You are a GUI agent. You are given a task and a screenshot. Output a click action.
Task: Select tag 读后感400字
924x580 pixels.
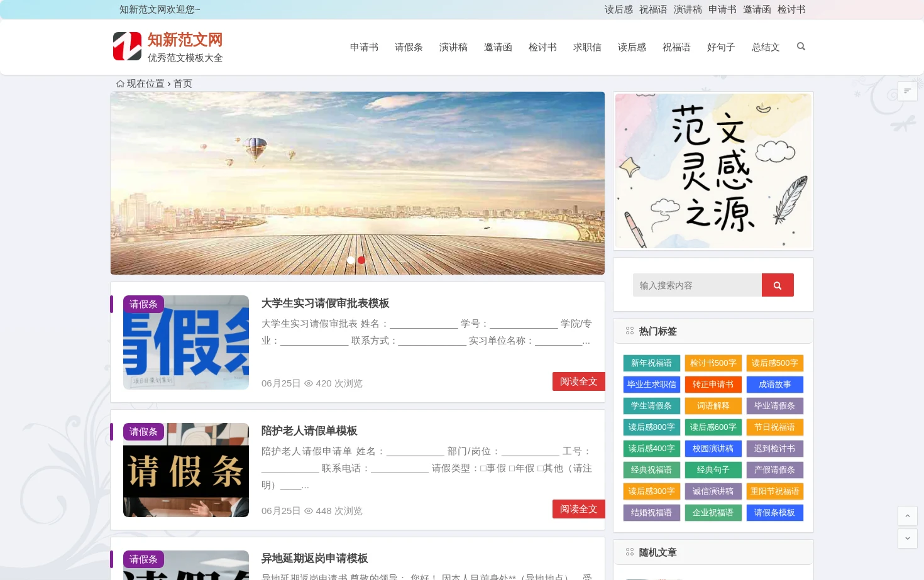point(651,449)
